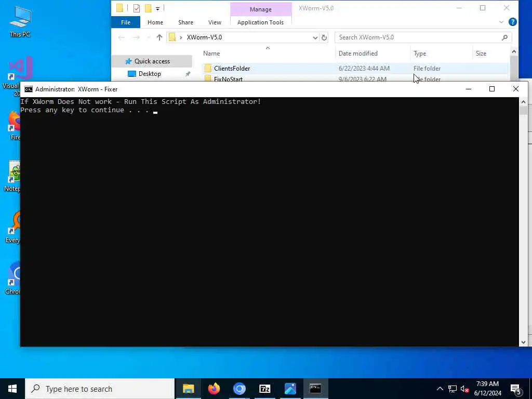Image resolution: width=532 pixels, height=399 pixels.
Task: Refresh the XWorm-V5.0 folder view
Action: tap(324, 37)
